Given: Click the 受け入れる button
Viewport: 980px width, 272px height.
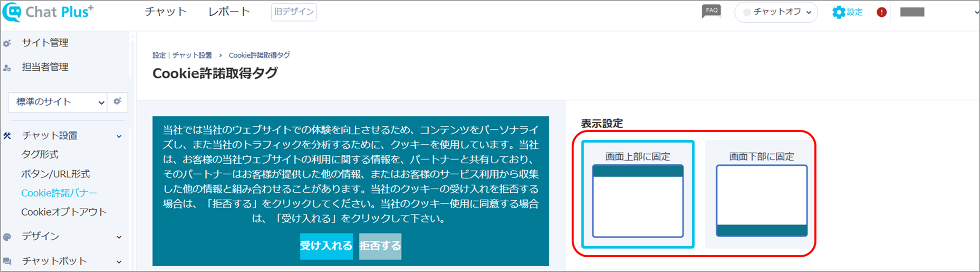Looking at the screenshot, I should click(326, 246).
